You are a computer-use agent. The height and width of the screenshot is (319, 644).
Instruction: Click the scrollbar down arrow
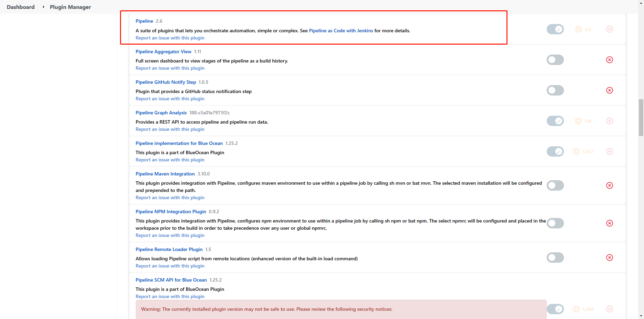(641, 316)
